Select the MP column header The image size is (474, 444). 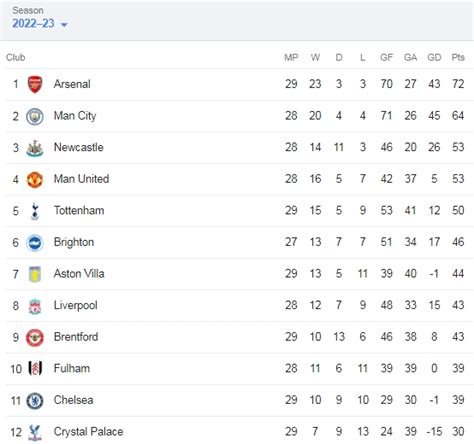point(291,57)
